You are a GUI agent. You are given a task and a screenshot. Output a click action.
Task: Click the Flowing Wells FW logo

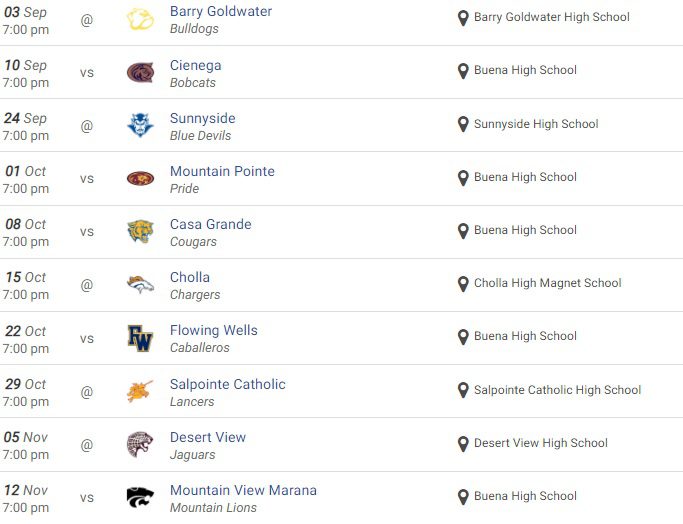click(x=141, y=337)
